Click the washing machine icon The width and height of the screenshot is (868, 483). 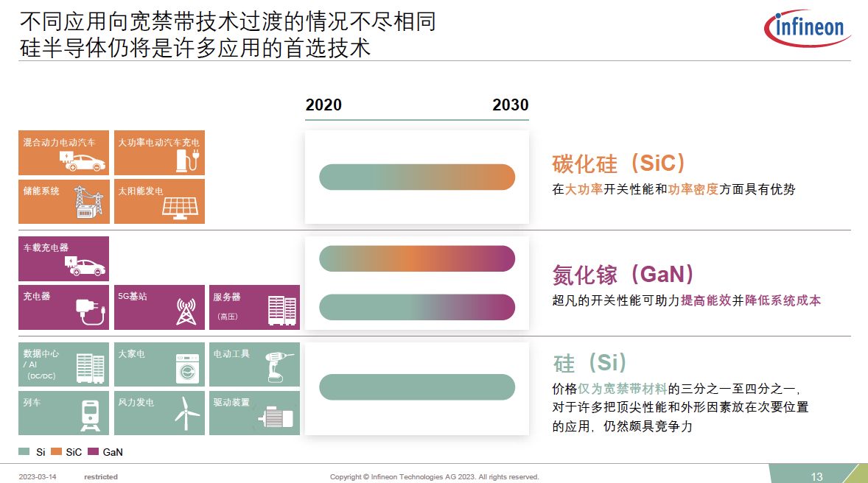point(187,370)
